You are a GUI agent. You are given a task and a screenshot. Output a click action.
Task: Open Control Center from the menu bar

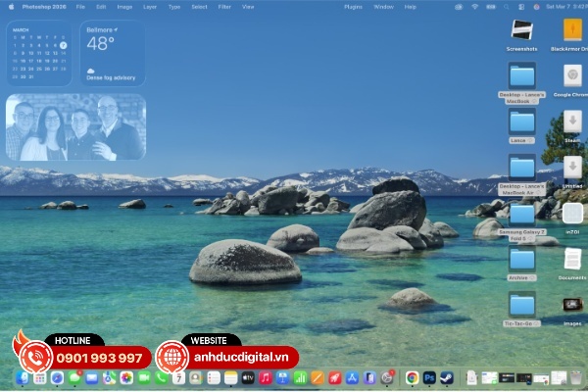(521, 7)
